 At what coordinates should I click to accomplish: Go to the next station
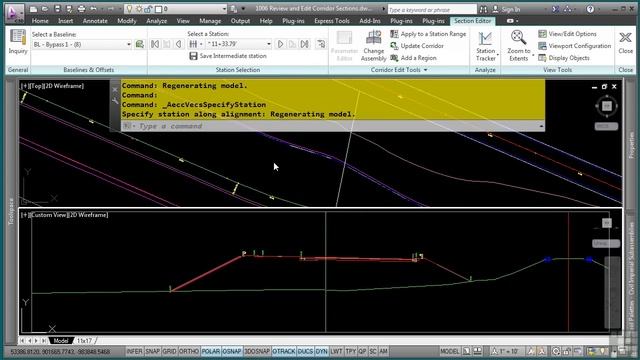[x=280, y=44]
